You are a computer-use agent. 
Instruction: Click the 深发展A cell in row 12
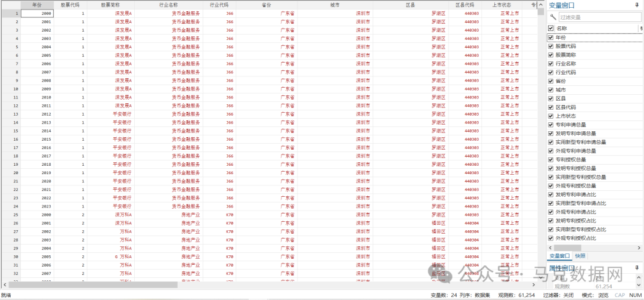[110, 106]
